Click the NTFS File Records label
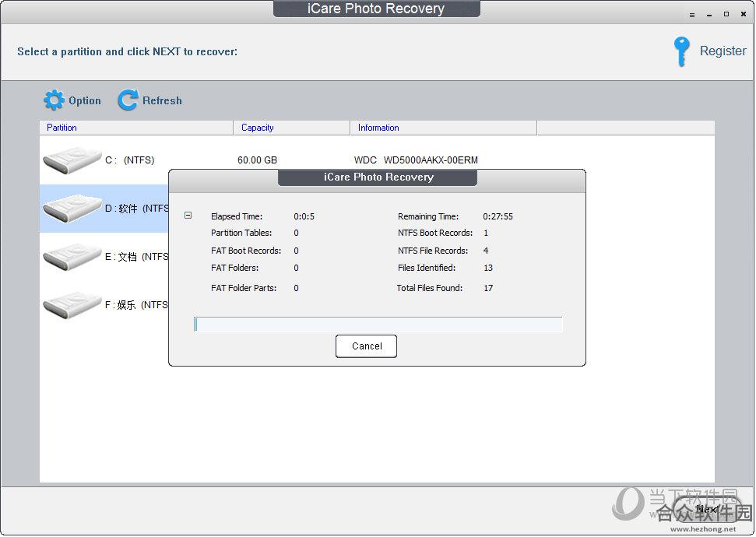 [433, 251]
